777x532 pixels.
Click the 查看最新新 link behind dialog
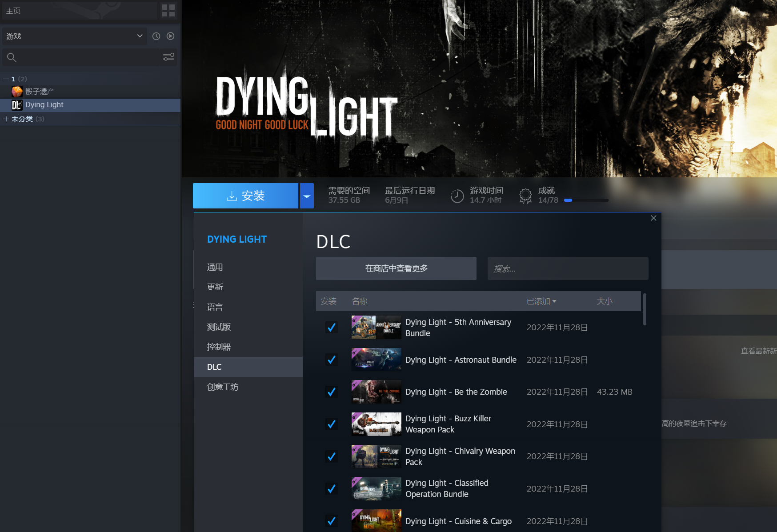click(759, 351)
